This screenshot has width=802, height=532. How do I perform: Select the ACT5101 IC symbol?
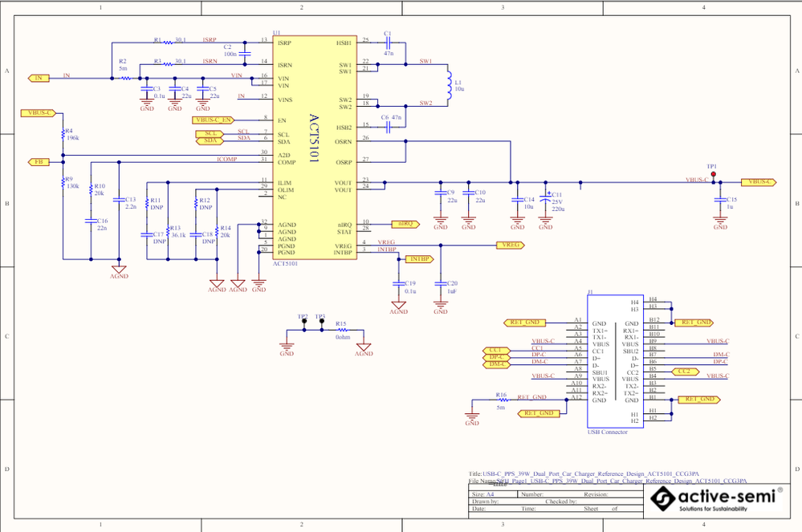point(313,144)
